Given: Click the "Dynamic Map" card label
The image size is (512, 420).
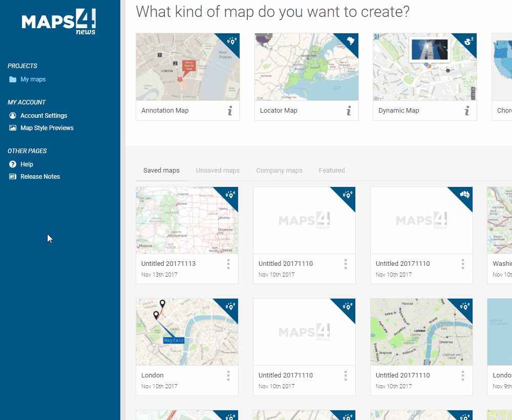Looking at the screenshot, I should coord(399,111).
